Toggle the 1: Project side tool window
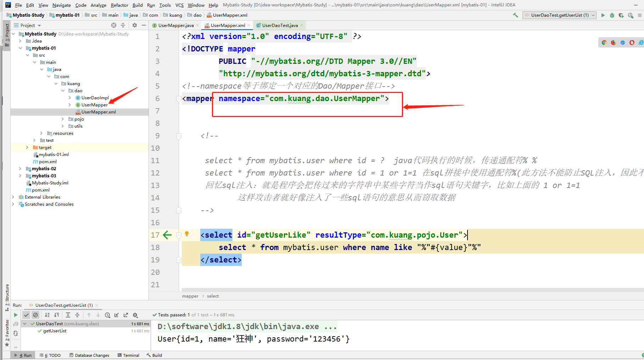Viewport: 644px width, 360px height. [x=7, y=35]
